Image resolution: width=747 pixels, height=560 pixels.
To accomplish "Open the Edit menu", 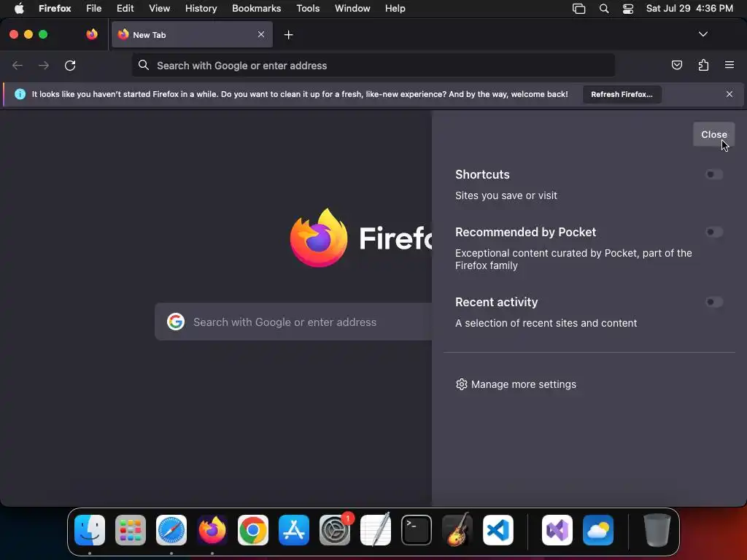I will pos(125,9).
